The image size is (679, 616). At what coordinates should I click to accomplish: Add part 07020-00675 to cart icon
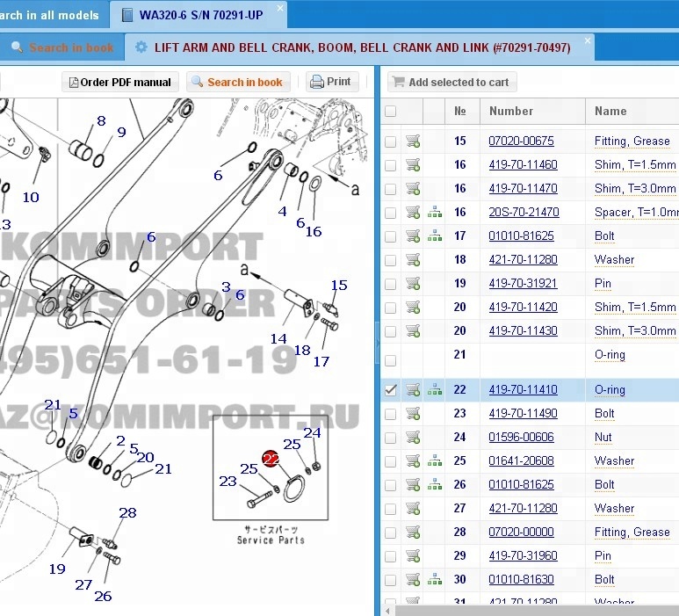click(413, 141)
